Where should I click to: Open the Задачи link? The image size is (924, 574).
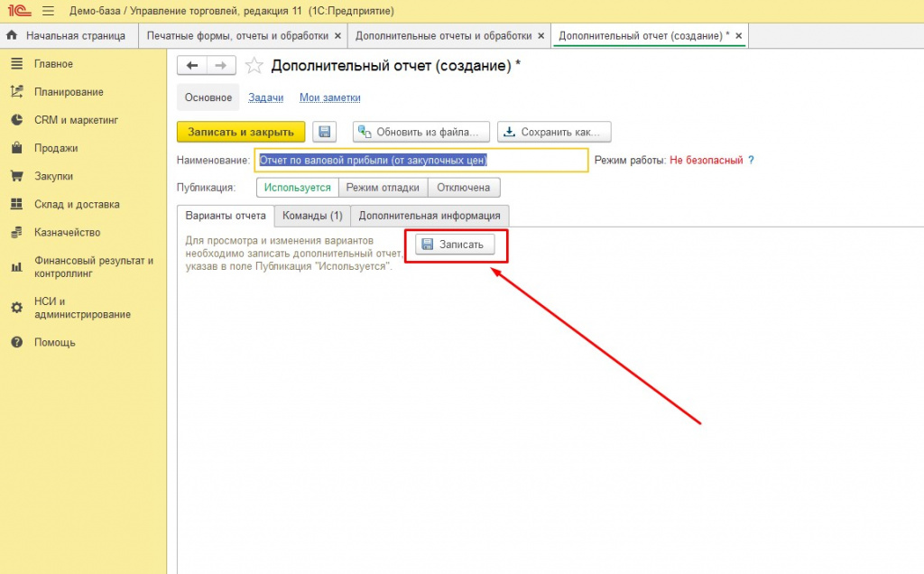coord(266,97)
